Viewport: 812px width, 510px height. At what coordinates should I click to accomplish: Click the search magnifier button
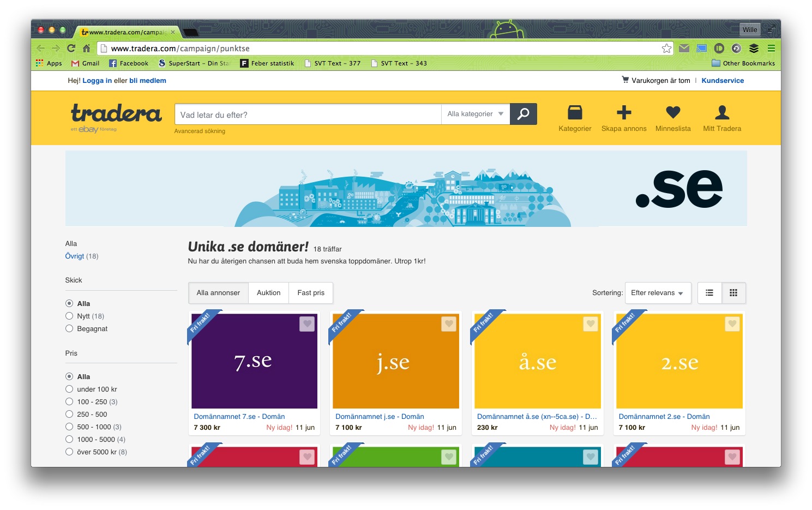click(524, 114)
